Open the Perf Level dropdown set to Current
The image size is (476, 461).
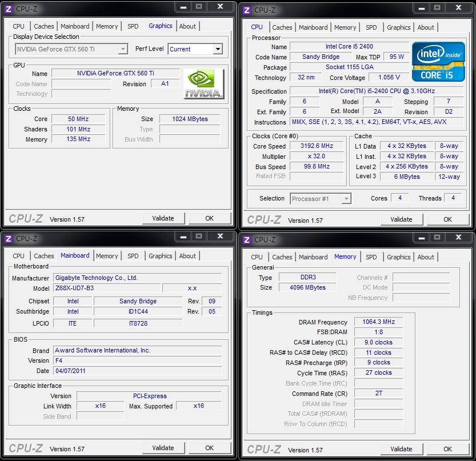(x=195, y=49)
